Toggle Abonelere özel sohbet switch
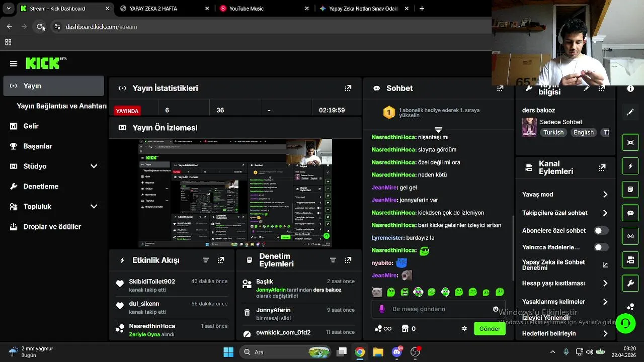The width and height of the screenshot is (644, 362). [x=601, y=231]
